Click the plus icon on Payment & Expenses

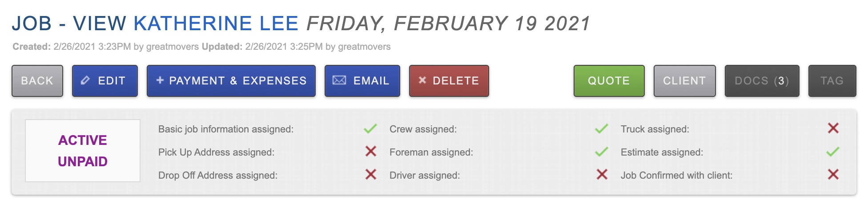[x=160, y=80]
